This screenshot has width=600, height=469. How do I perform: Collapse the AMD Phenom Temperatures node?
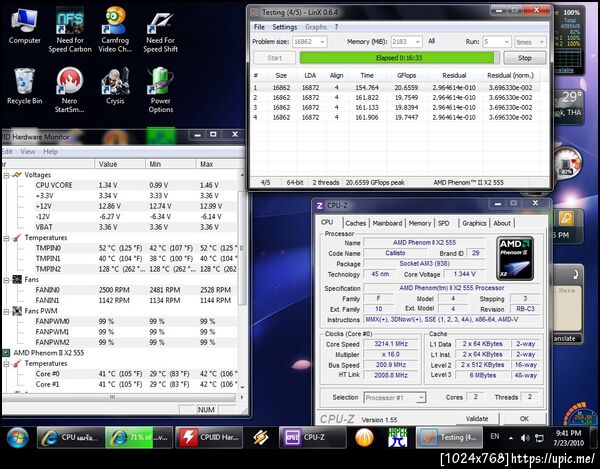(7, 364)
